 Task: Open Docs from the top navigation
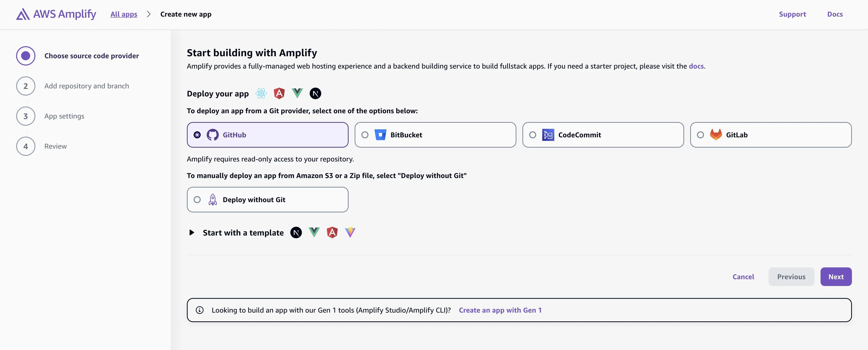835,14
